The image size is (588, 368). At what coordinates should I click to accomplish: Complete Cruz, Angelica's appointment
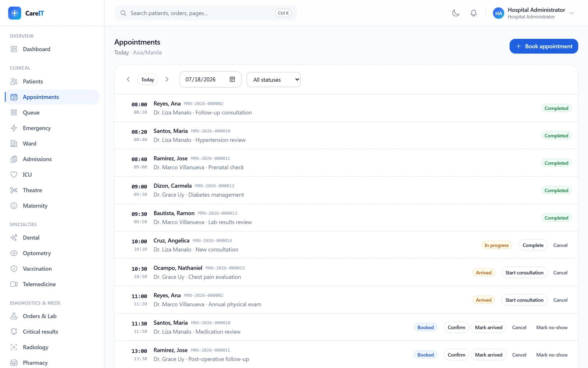coord(533,245)
